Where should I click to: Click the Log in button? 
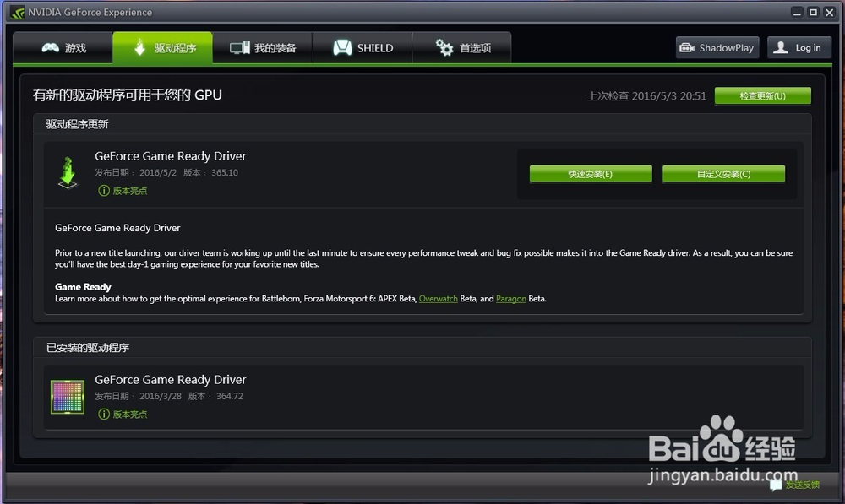coord(799,48)
